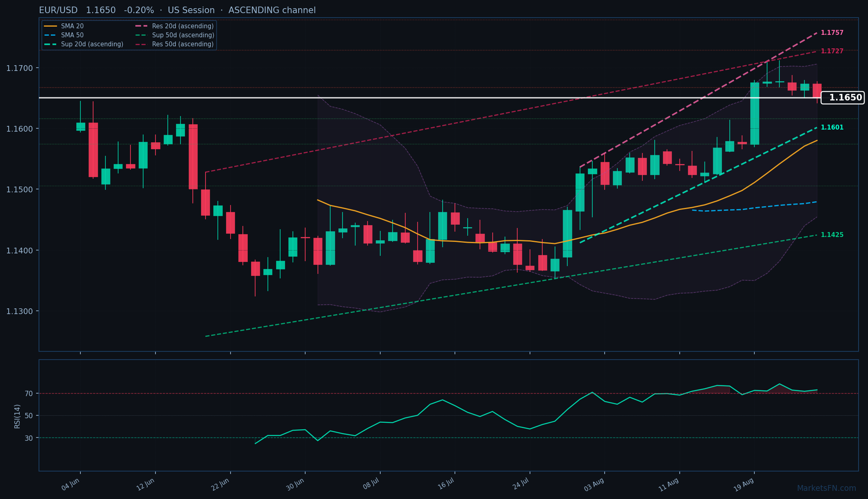Click the EUR/USD symbol in the title
Screen dimensions: 868x499
coord(58,10)
